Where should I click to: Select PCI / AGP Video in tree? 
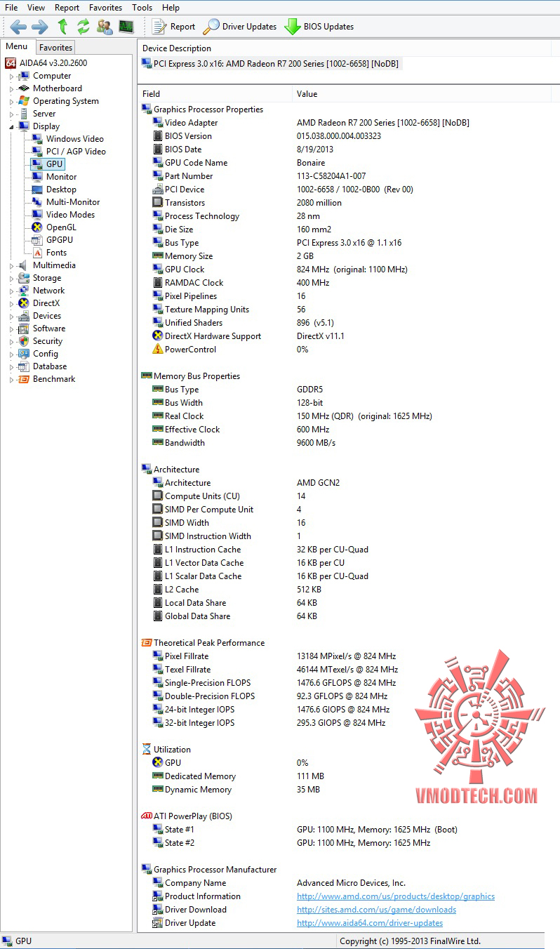(76, 152)
